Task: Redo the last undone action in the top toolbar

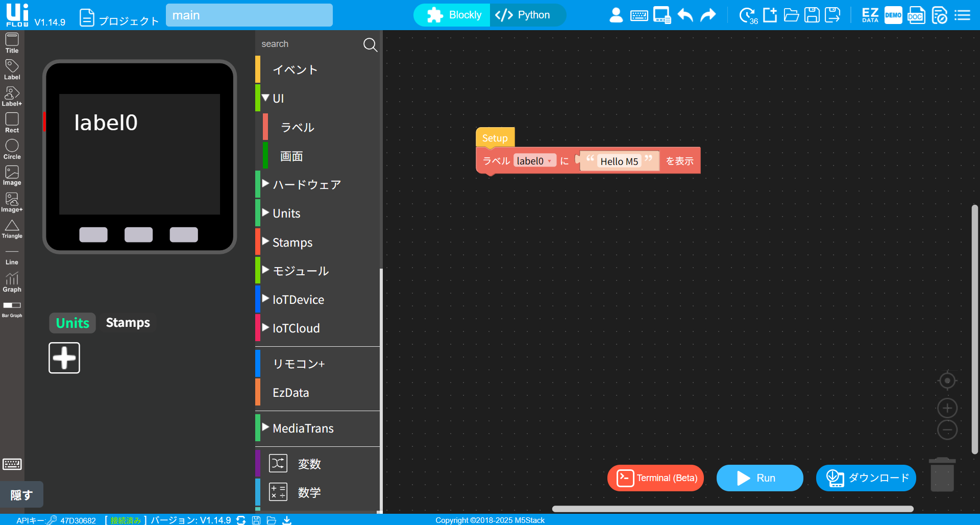Action: [708, 15]
